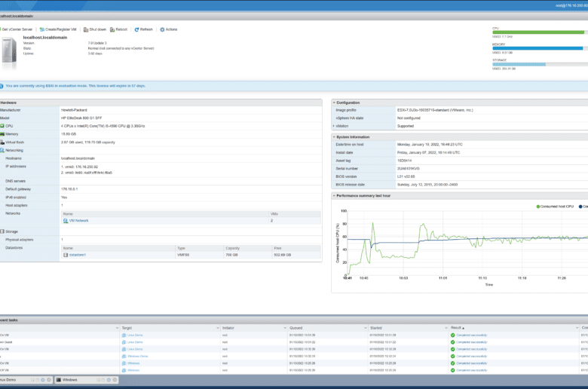Click the Refresh icon in toolbar
The image size is (588, 389).
coord(136,29)
